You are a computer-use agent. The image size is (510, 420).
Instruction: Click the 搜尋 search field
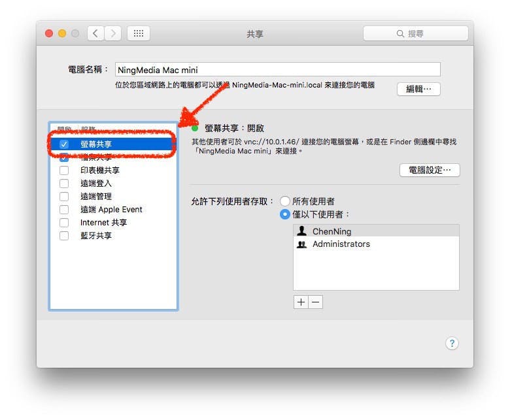coord(416,33)
